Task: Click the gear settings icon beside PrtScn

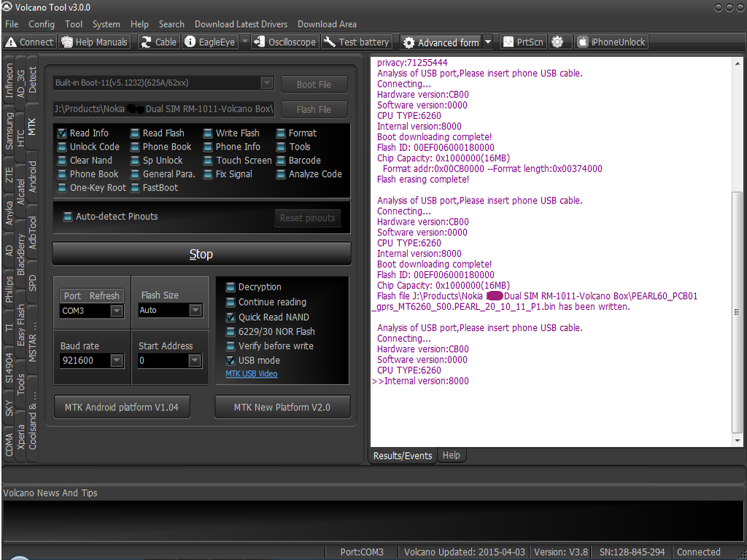Action: point(557,42)
